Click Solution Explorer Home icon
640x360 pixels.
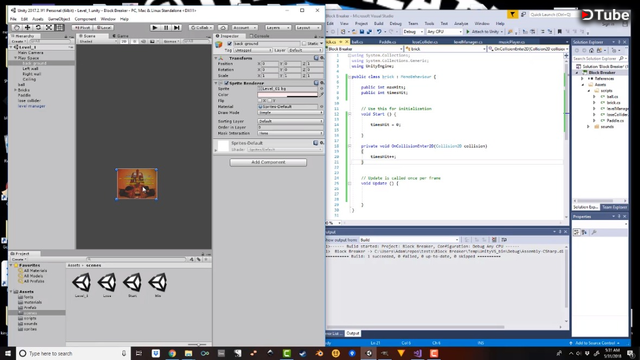click(x=591, y=51)
